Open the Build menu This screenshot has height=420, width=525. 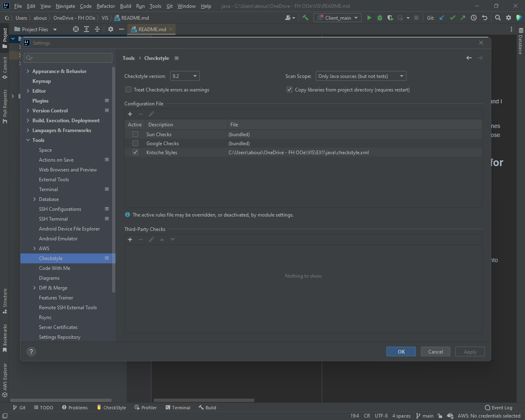point(126,6)
